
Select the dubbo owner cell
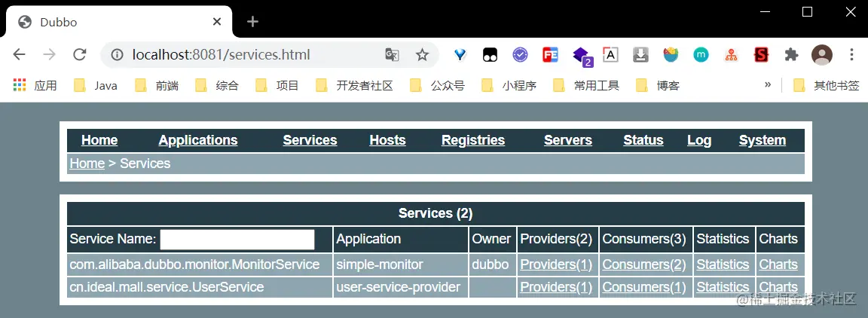(493, 264)
